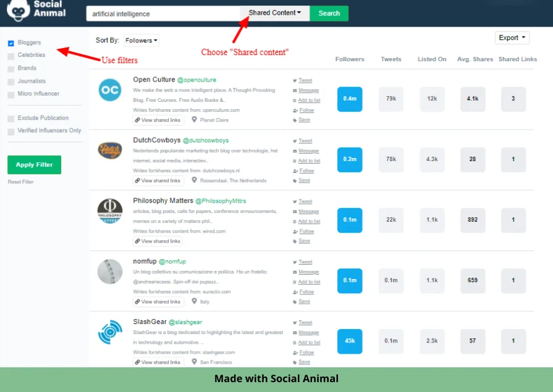The height and width of the screenshot is (392, 553).
Task: Click the Social Animal monkey logo
Action: [x=19, y=10]
